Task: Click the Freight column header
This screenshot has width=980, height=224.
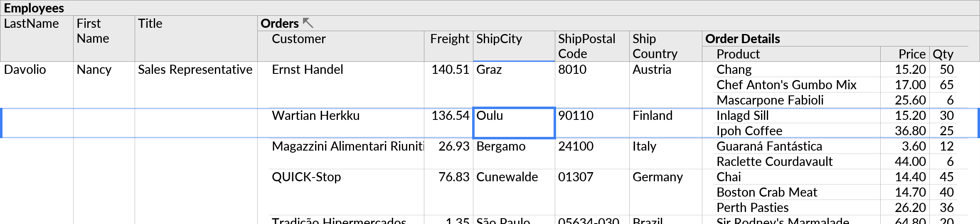Action: pos(449,46)
